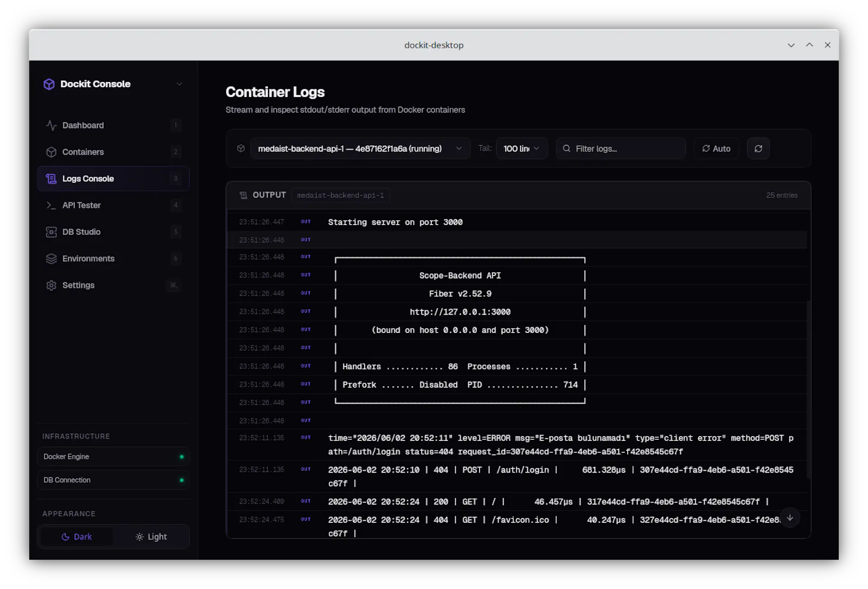Click the sun icon in Light button
The image size is (868, 589).
point(139,536)
